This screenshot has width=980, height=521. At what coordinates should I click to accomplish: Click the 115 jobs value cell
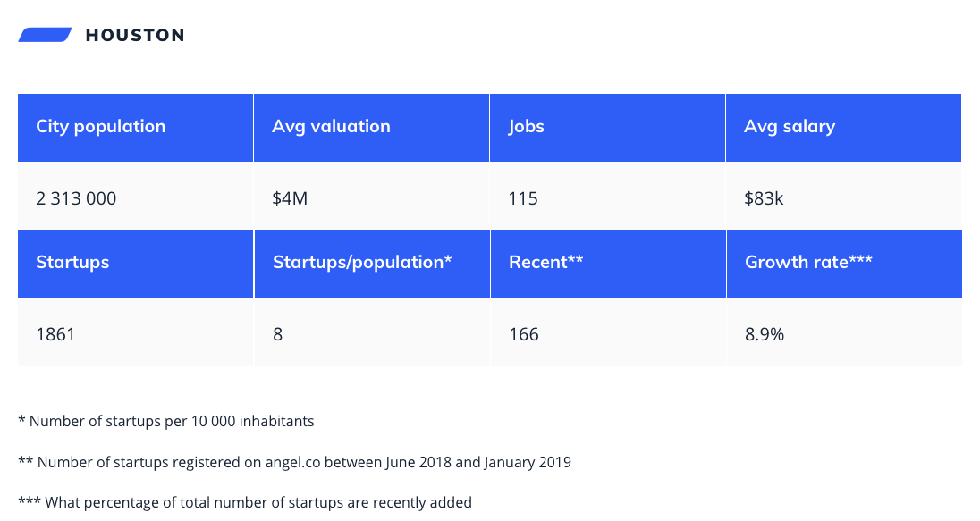click(523, 198)
